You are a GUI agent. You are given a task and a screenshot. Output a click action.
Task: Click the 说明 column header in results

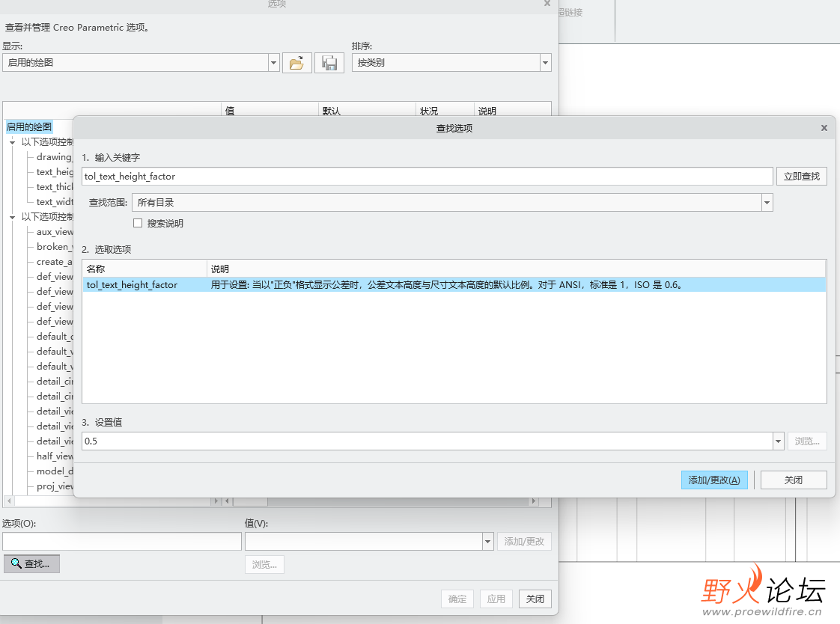tap(517, 269)
